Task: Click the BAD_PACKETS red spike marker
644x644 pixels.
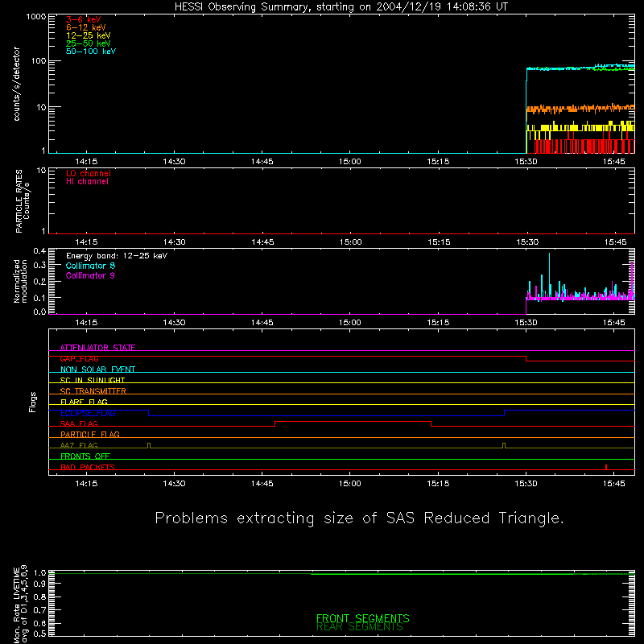Action: (x=606, y=467)
